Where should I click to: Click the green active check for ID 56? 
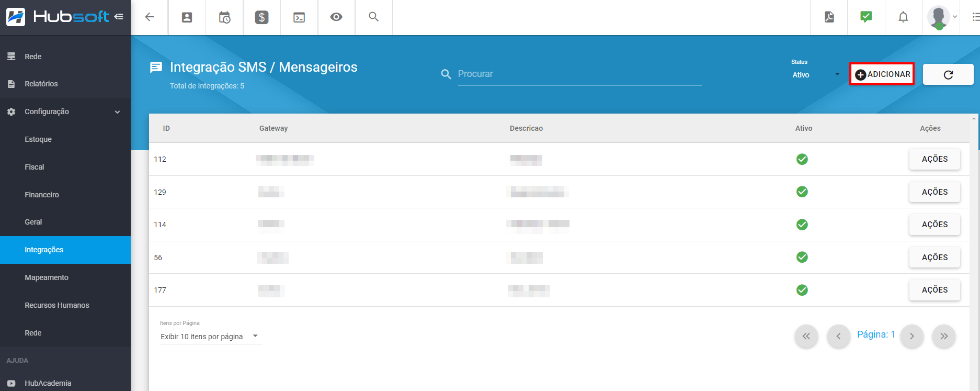[802, 257]
